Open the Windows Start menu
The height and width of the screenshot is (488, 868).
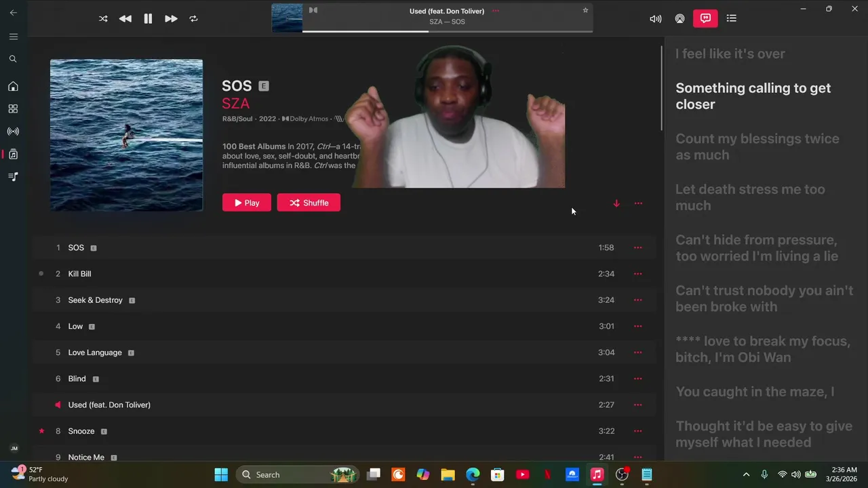click(x=221, y=474)
